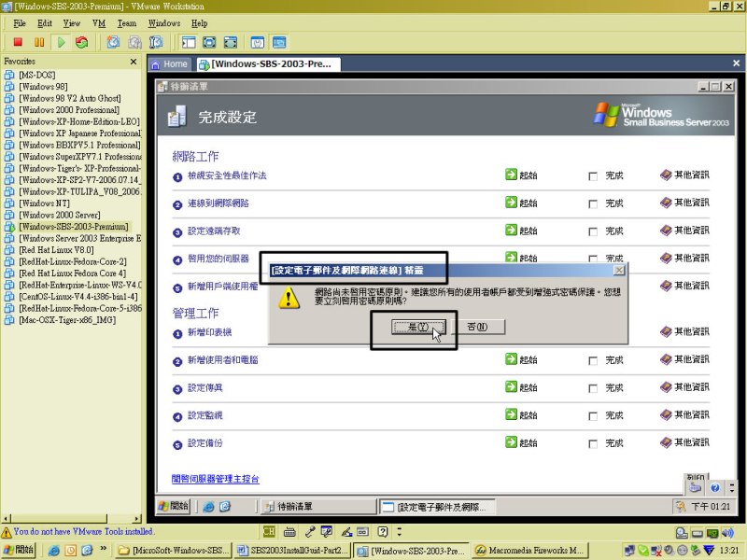Open SBS2003InstallGuid-Part2 taskbar button
This screenshot has height=560, width=747.
pos(292,551)
